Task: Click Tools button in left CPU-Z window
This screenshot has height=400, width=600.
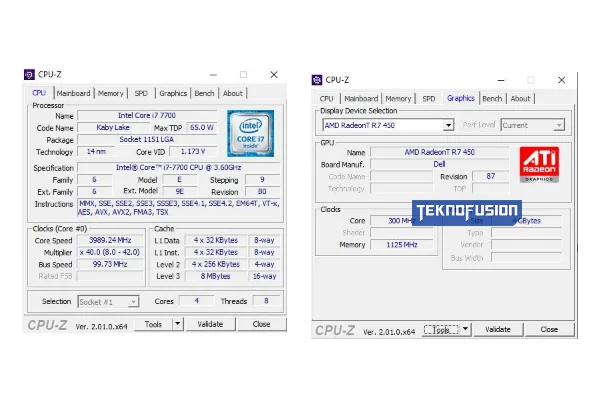Action: [x=153, y=324]
